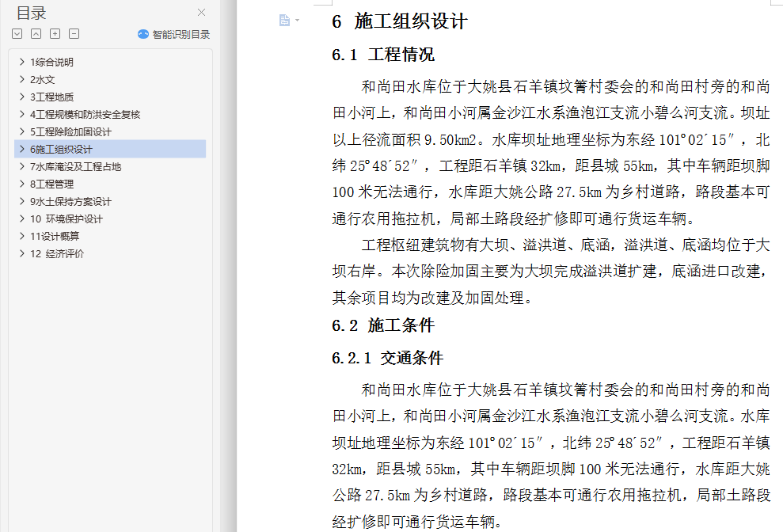The height and width of the screenshot is (532, 783).
Task: Select highlighted 6施工组织设计 outline entry
Action: [110, 149]
